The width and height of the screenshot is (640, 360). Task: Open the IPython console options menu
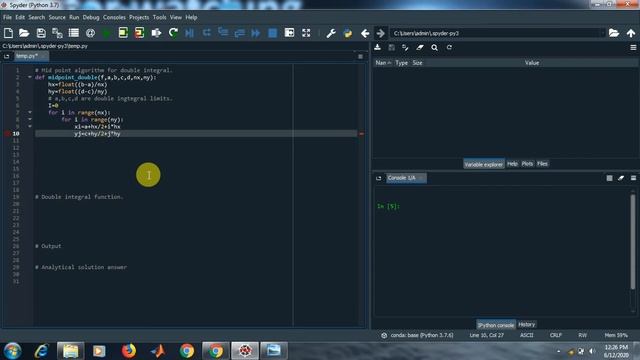(x=633, y=178)
